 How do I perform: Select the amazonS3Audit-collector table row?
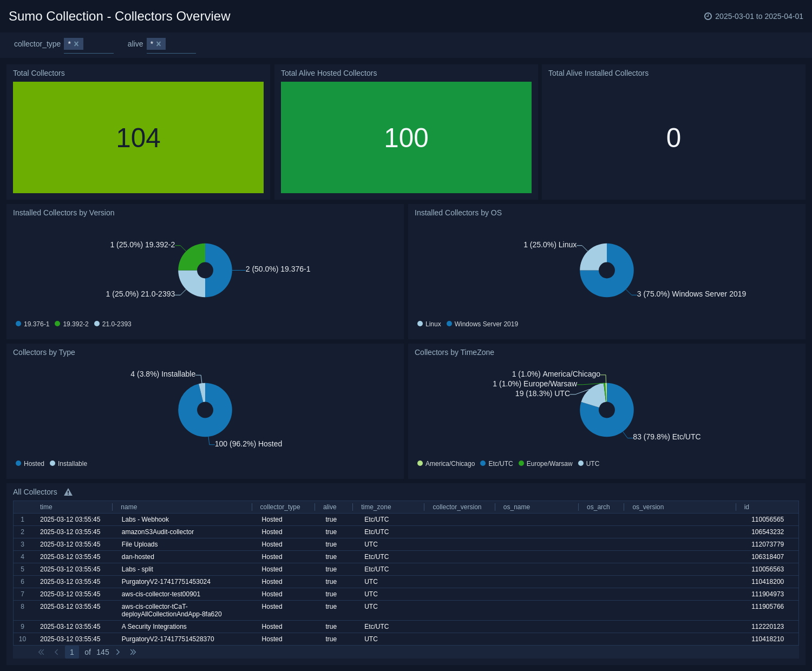click(158, 532)
